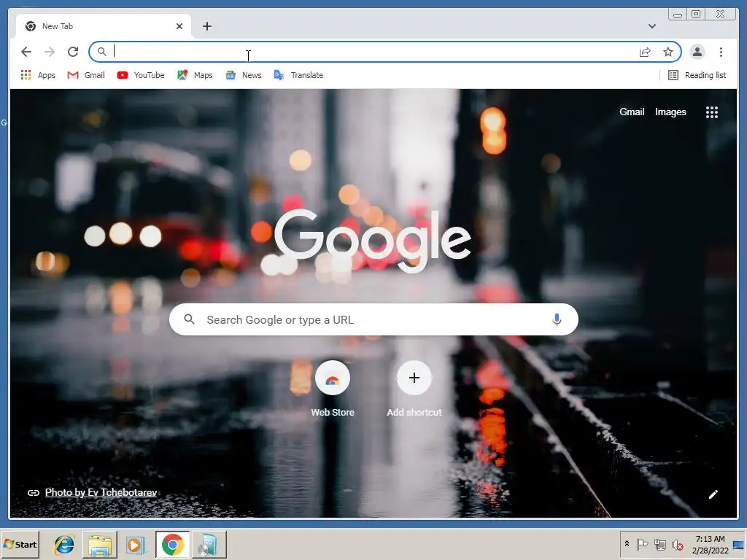The width and height of the screenshot is (747, 560).
Task: Expand the tab search chevron
Action: click(x=651, y=26)
